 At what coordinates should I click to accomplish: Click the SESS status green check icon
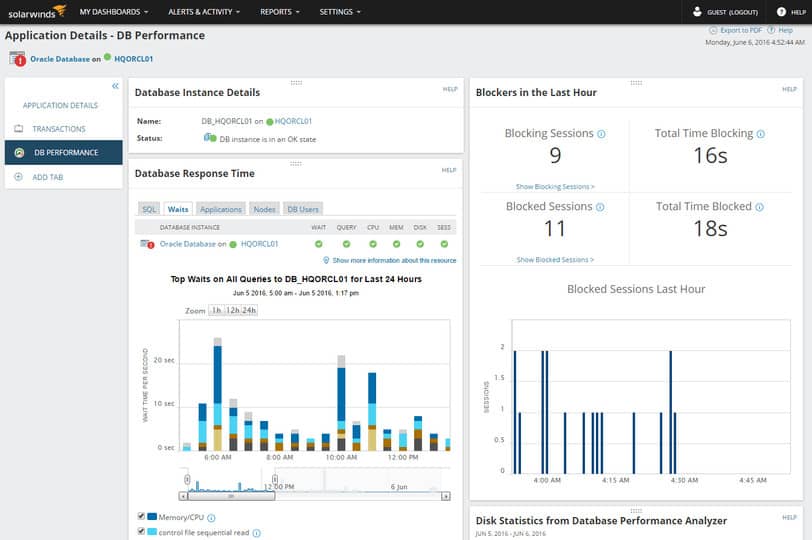click(444, 244)
